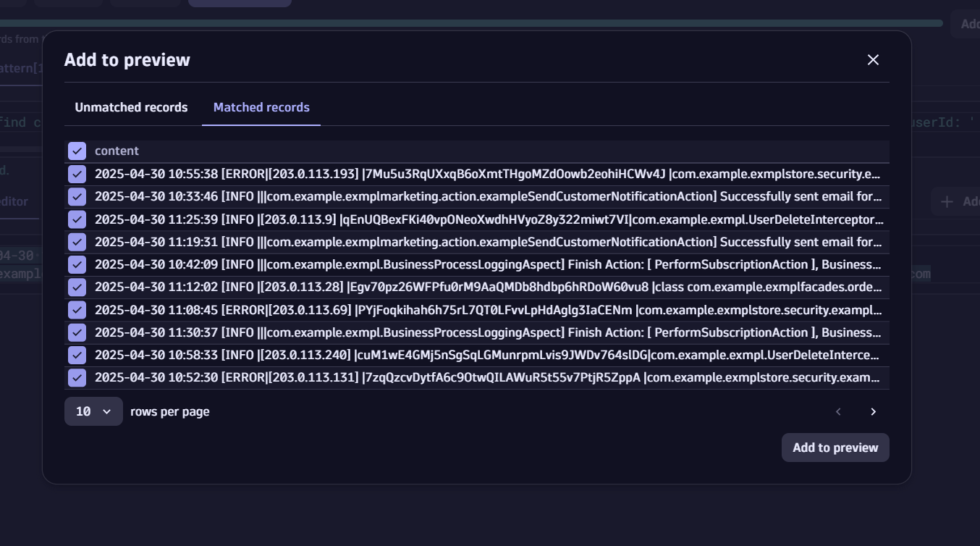
Task: Deselect the 11:25:39 UserDeleteInterceptor record checkbox
Action: click(77, 219)
